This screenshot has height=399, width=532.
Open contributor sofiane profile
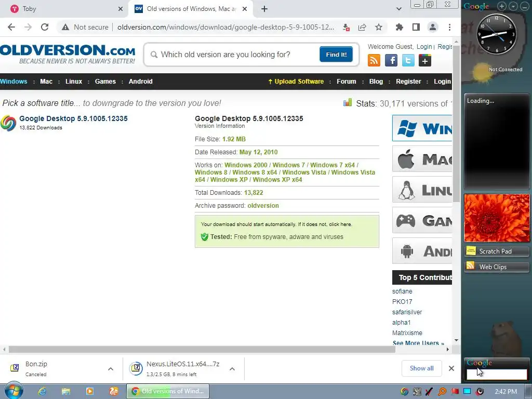[402, 291]
